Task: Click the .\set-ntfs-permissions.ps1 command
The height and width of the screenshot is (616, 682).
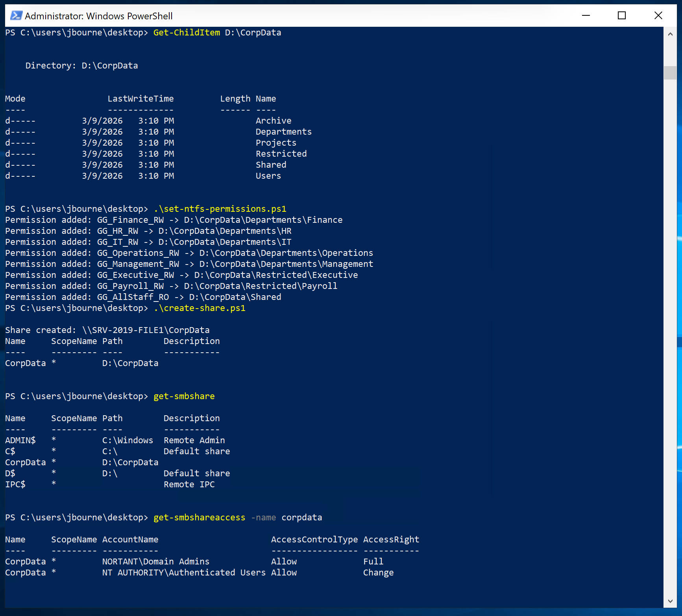Action: [220, 209]
